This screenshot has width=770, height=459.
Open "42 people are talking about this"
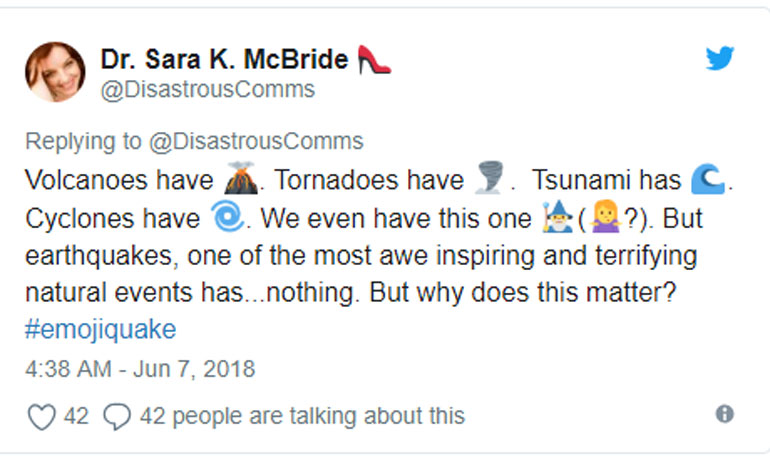(x=302, y=415)
